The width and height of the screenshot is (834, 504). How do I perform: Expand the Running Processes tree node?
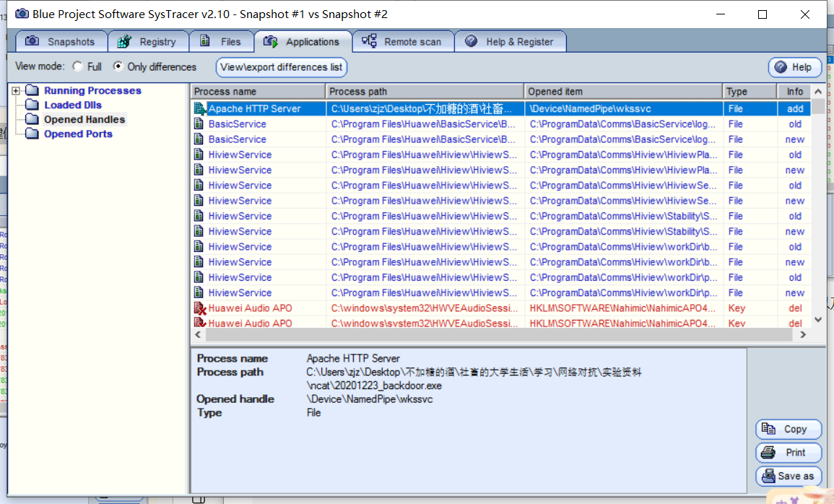[x=16, y=91]
